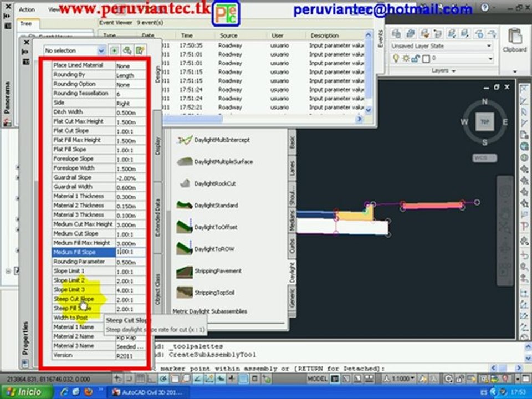Click the TOP face of ViewCube

click(x=484, y=122)
